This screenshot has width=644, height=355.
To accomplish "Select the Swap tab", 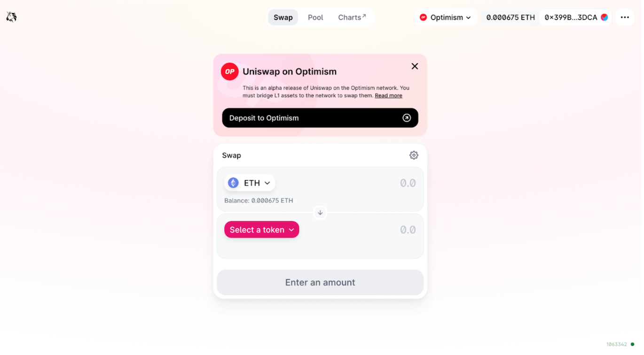I will click(x=283, y=17).
